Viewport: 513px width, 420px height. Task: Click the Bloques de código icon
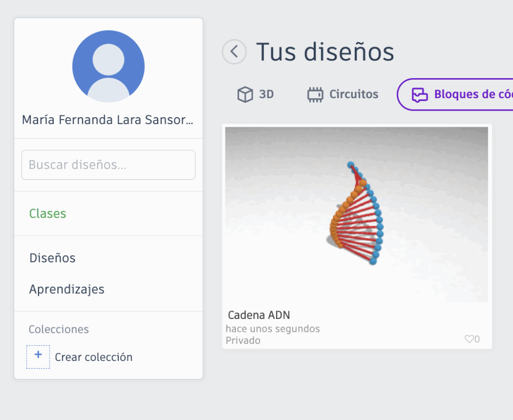419,95
